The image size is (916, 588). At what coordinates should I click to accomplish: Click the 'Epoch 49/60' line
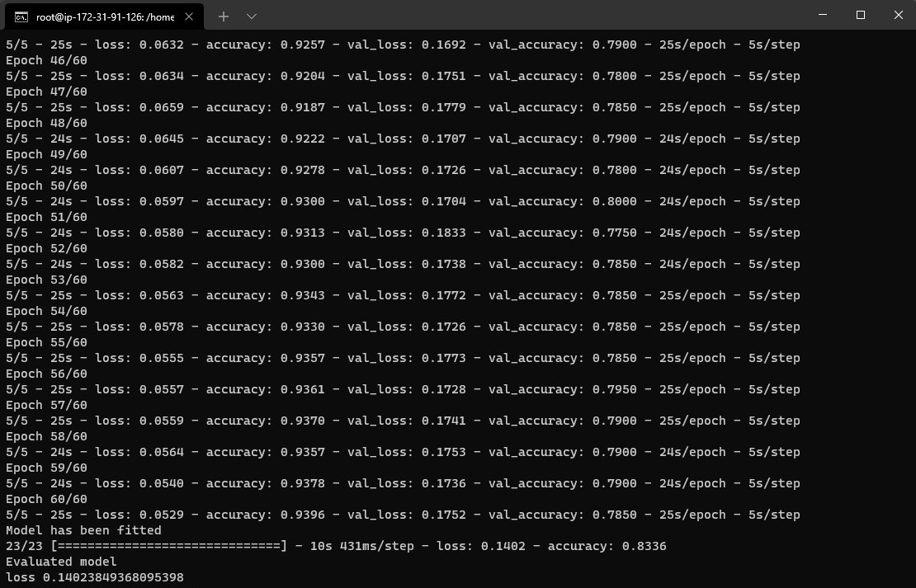[47, 154]
